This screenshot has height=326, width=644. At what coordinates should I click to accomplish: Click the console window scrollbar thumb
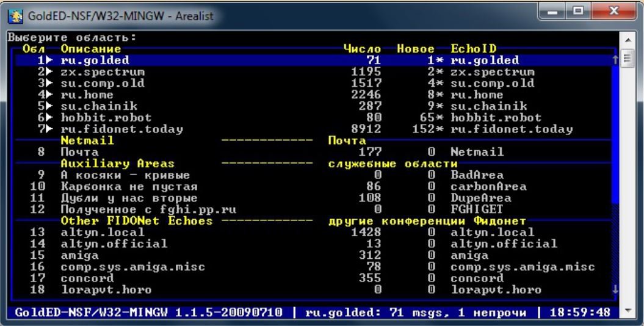tap(628, 58)
